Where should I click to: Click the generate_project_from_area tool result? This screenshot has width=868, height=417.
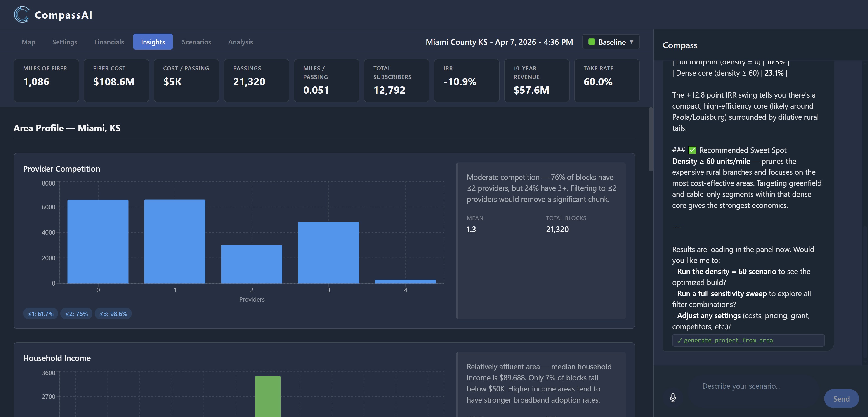point(748,341)
